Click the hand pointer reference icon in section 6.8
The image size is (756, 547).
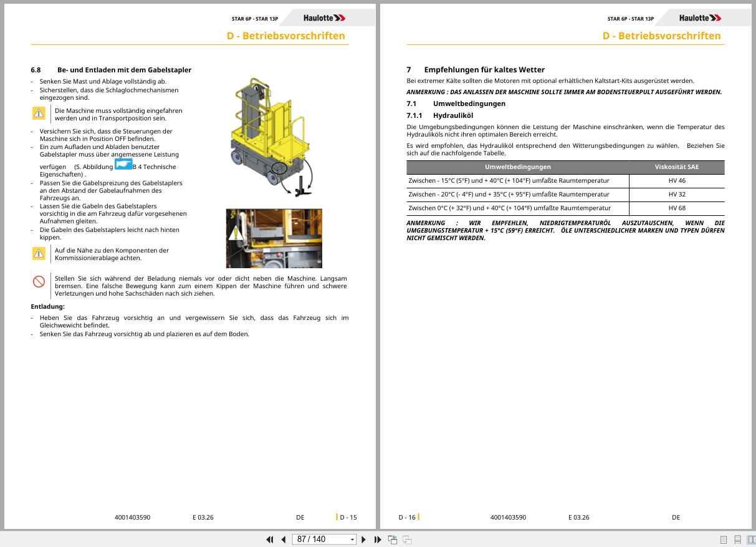coord(123,164)
